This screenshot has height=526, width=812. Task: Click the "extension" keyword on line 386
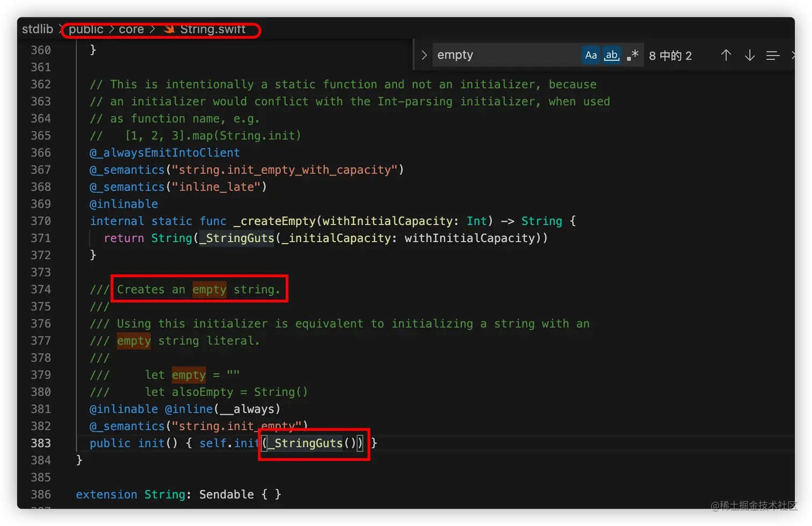[106, 494]
